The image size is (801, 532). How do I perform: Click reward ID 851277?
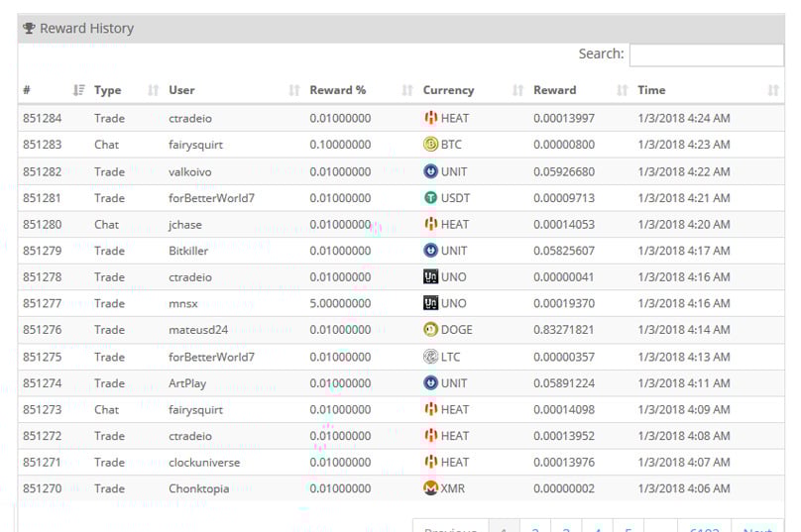click(x=42, y=303)
